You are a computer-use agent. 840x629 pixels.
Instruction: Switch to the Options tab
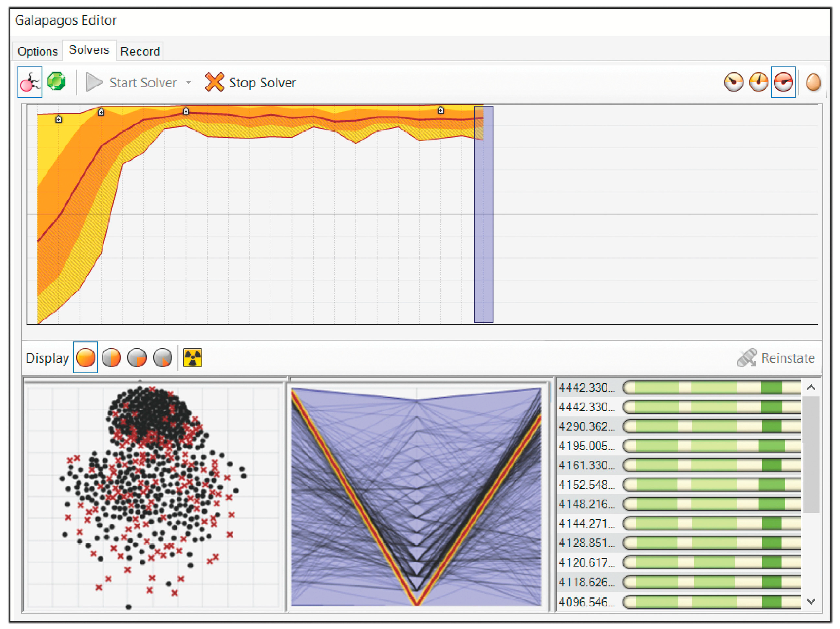38,51
